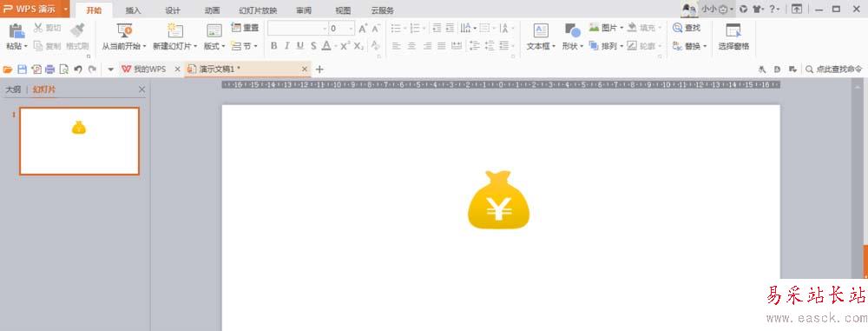The image size is (868, 331).
Task: Apply shadow text formatting (S)
Action: click(313, 46)
